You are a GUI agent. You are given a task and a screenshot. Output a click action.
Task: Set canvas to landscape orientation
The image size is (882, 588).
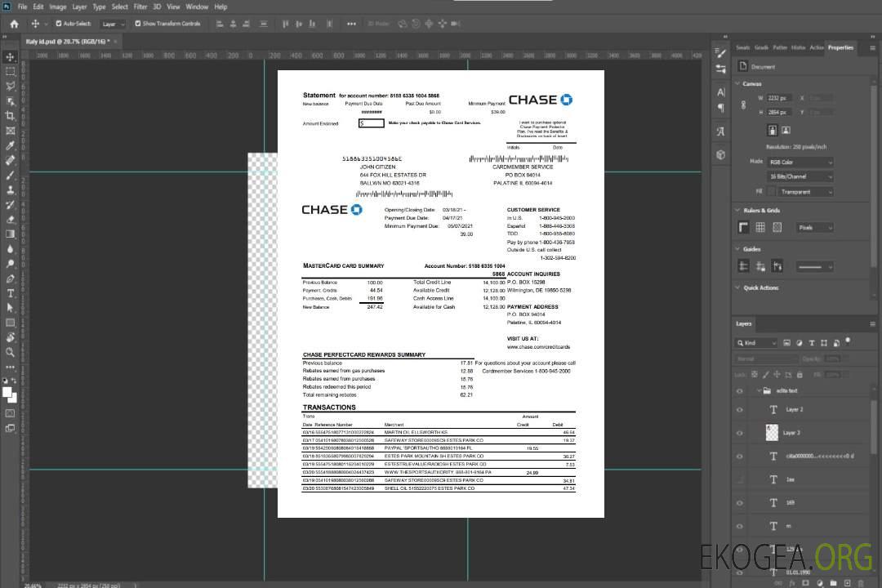[786, 130]
